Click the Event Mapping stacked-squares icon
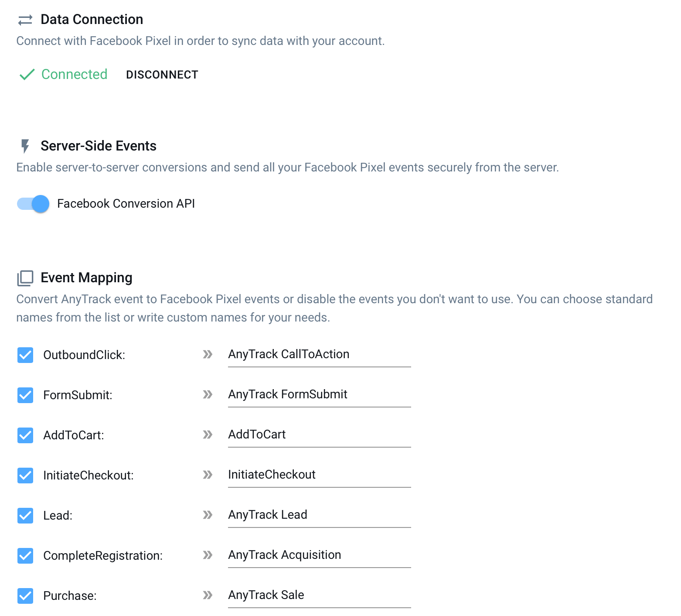This screenshot has width=681, height=616. point(25,278)
